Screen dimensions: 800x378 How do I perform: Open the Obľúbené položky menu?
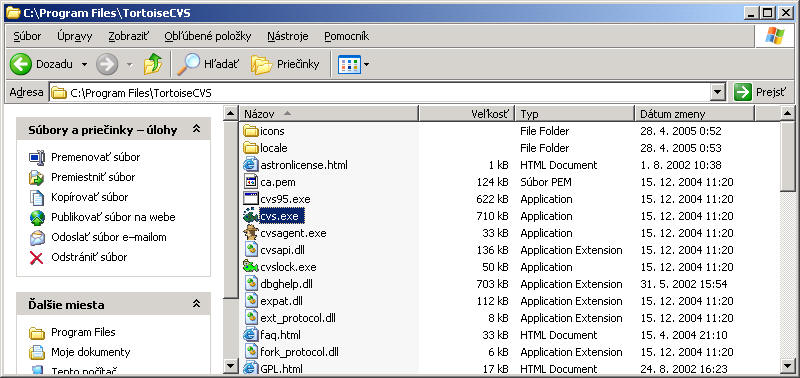pos(208,36)
